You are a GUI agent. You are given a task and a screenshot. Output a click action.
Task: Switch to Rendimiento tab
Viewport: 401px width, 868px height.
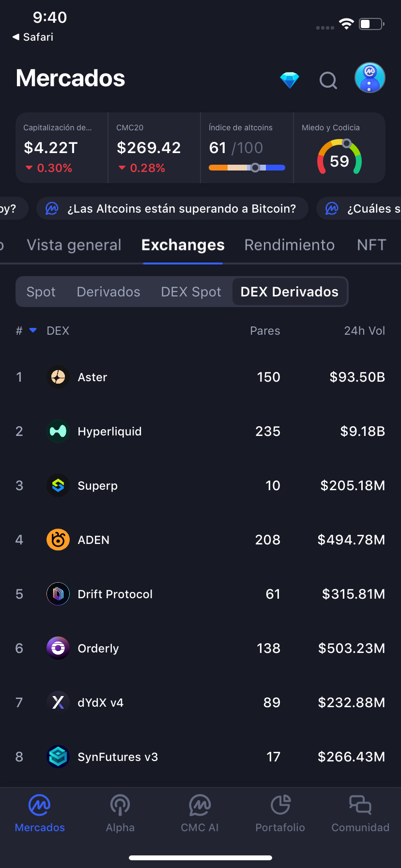(x=290, y=245)
